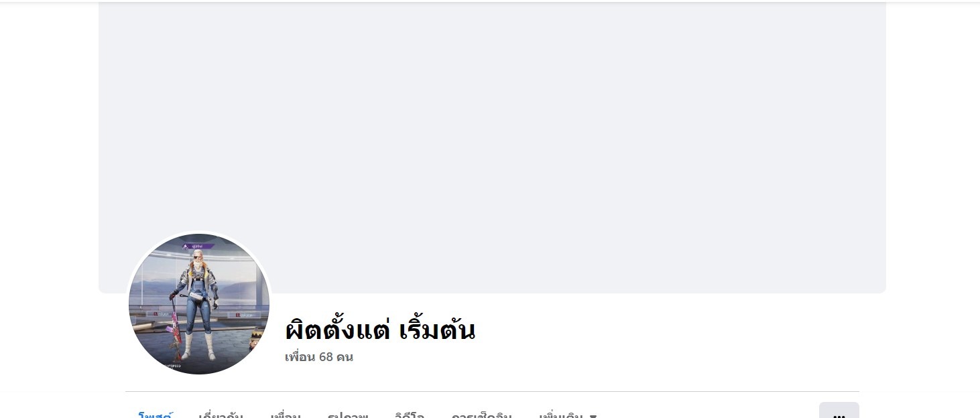View the การเช็กอิน tab
Screen dimensions: 980x418
[x=481, y=413]
